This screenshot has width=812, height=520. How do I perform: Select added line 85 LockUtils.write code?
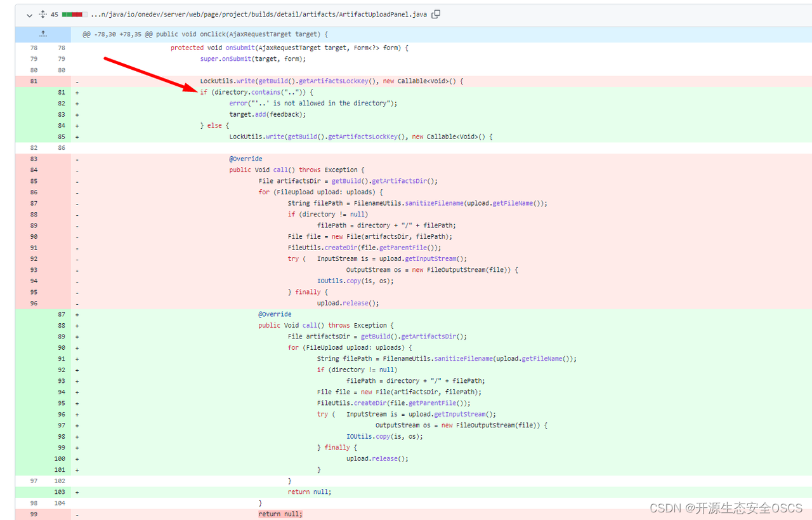click(361, 137)
